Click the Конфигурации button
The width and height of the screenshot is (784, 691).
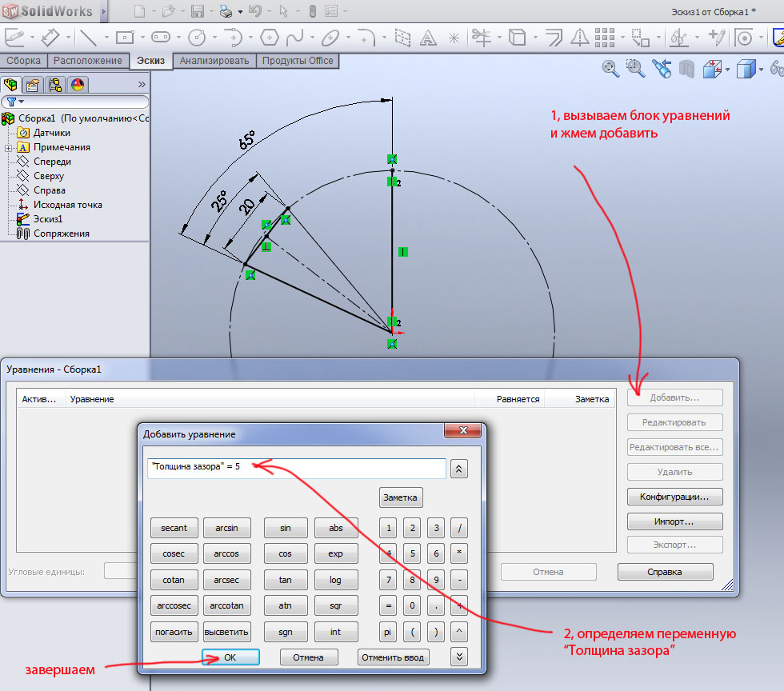pyautogui.click(x=674, y=497)
